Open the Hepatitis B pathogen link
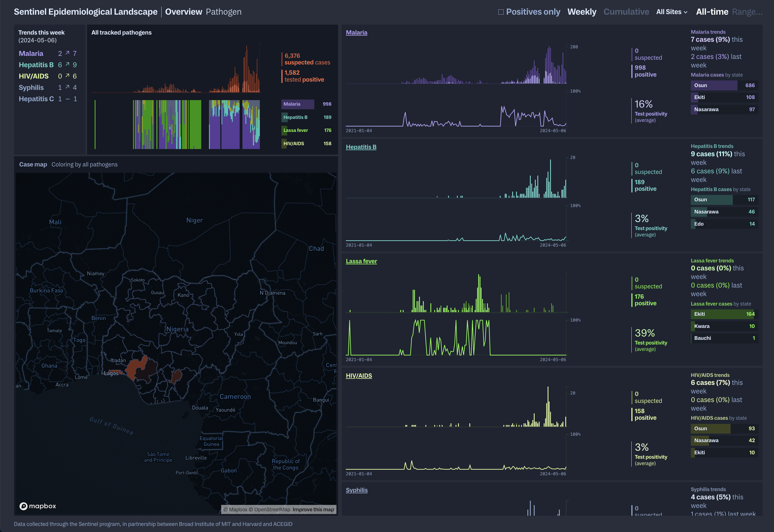Screen dimensions: 774x532 [x=361, y=147]
